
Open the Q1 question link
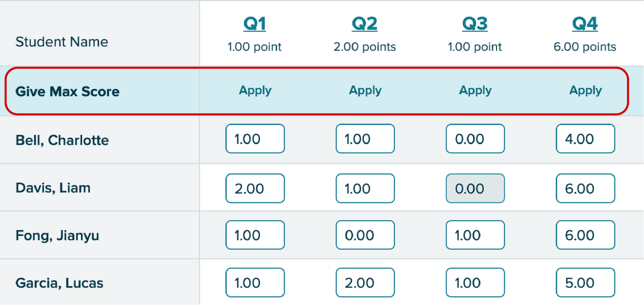(x=255, y=24)
